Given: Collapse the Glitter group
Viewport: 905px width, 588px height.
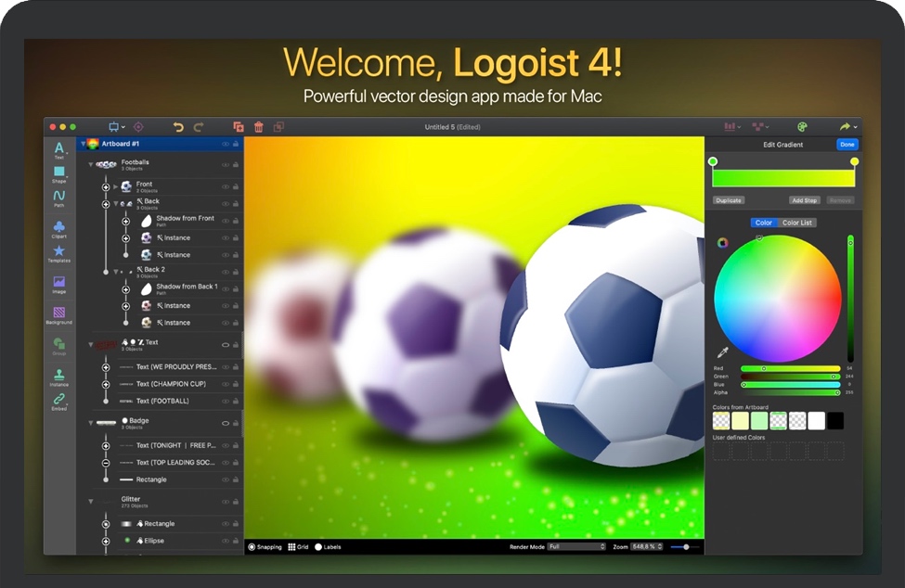Looking at the screenshot, I should click(91, 502).
